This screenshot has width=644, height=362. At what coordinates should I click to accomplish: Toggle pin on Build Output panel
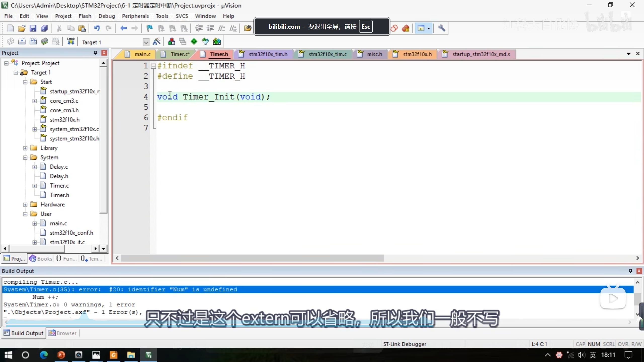pos(630,271)
